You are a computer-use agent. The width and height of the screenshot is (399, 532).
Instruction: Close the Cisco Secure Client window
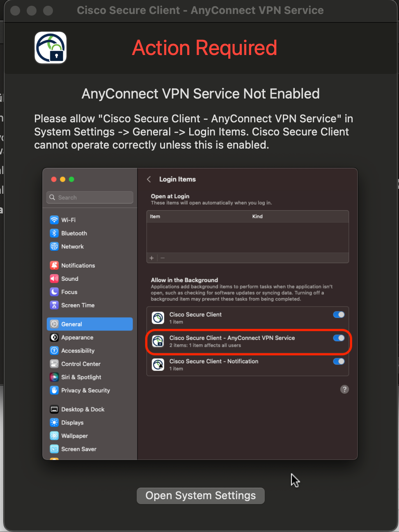click(x=15, y=10)
